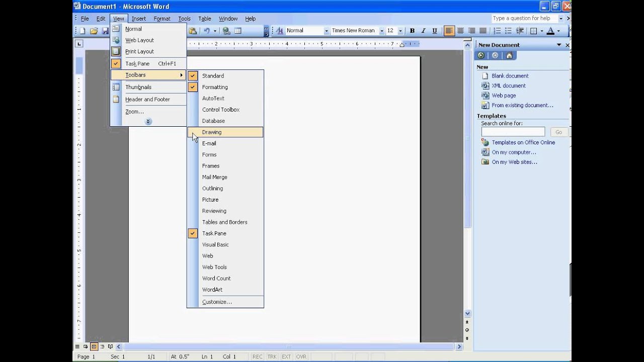
Task: Open the Border style dropdown arrow
Action: (541, 31)
